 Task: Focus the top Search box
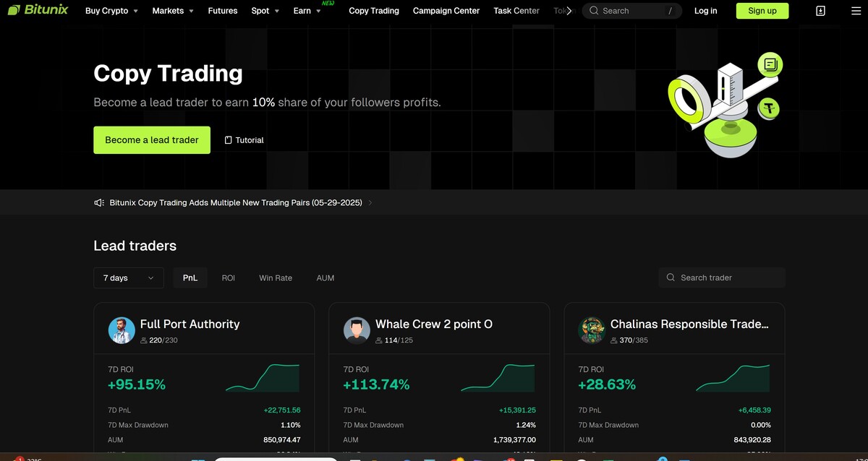click(632, 11)
